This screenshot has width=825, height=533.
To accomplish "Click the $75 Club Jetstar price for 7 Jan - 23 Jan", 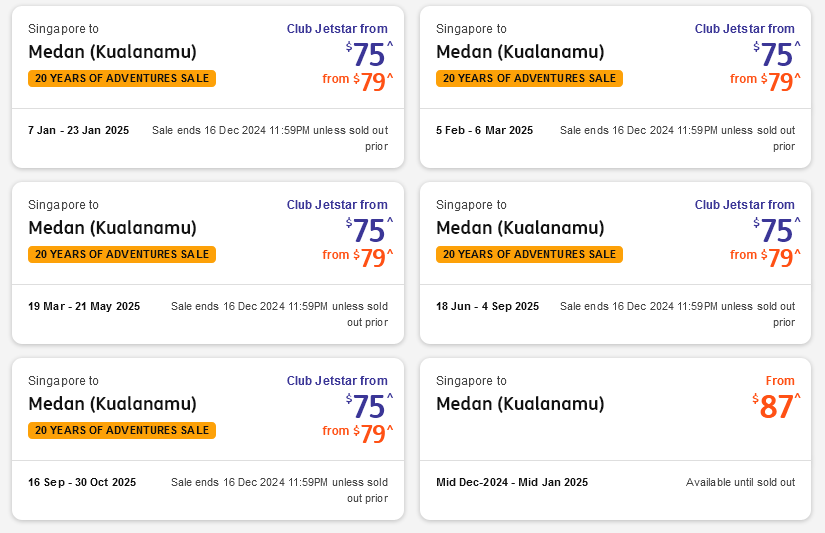I will (369, 55).
